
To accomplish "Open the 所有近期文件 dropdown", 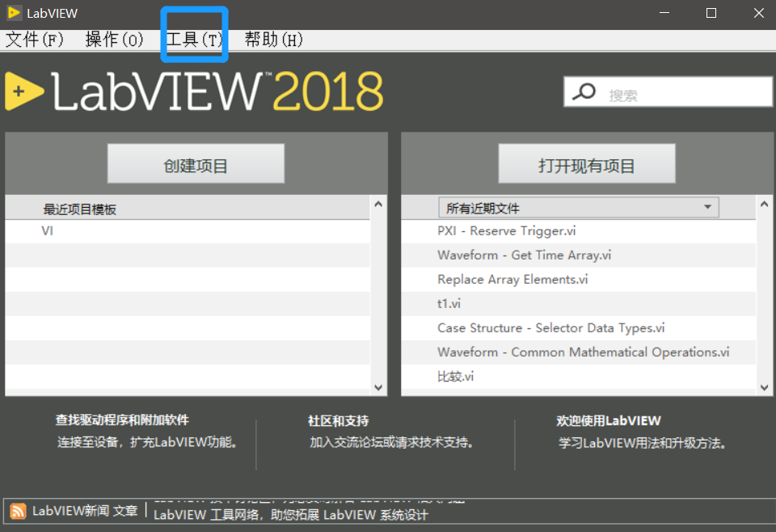I will (x=707, y=207).
